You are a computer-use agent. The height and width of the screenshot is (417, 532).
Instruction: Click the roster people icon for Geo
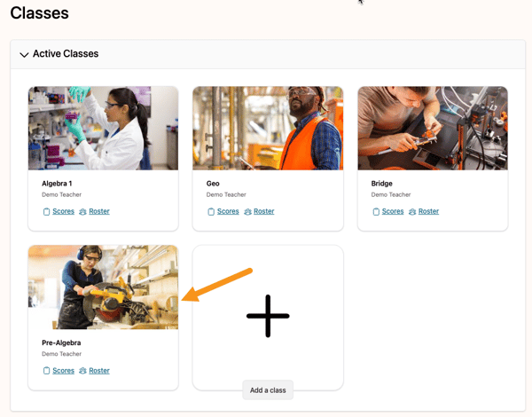coord(247,212)
